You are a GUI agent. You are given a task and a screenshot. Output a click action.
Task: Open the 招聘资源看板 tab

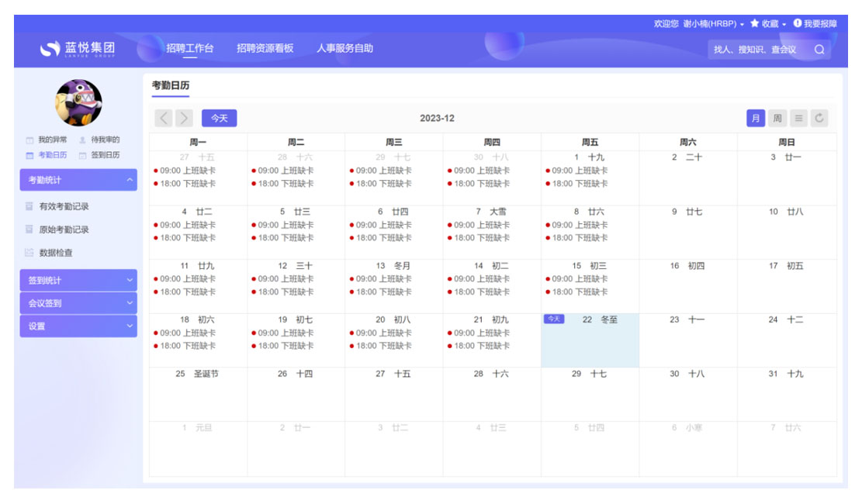point(265,48)
